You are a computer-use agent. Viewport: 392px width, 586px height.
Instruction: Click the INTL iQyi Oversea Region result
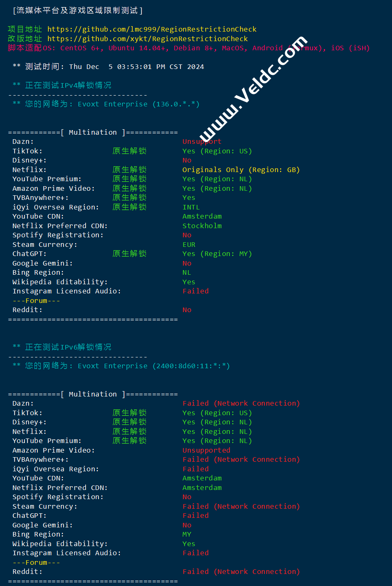[x=191, y=207]
